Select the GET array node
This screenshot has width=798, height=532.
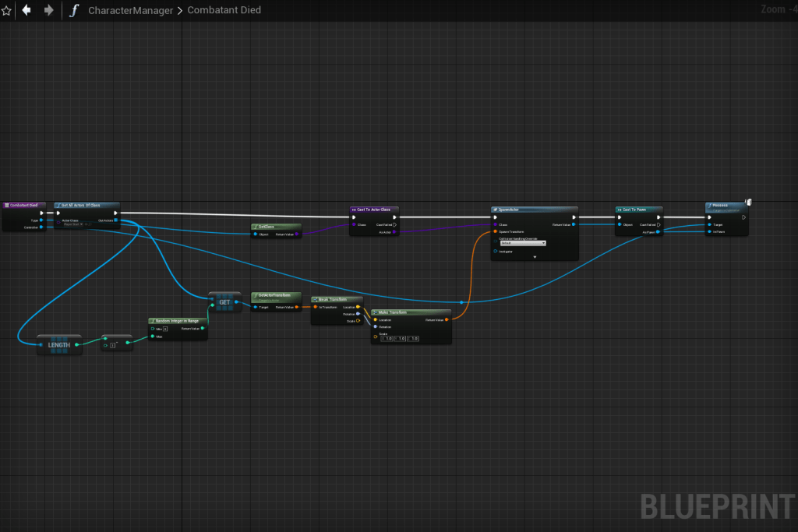coord(224,301)
